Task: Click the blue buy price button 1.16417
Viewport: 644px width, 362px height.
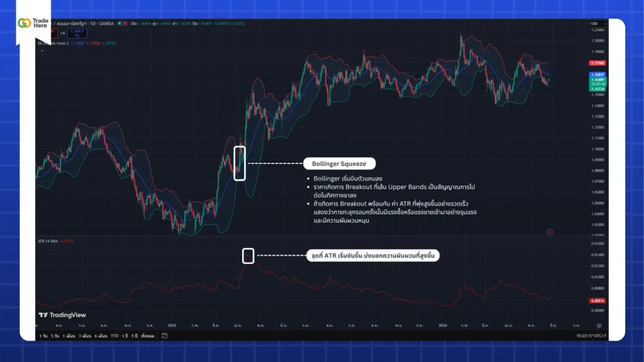Action: [x=77, y=33]
